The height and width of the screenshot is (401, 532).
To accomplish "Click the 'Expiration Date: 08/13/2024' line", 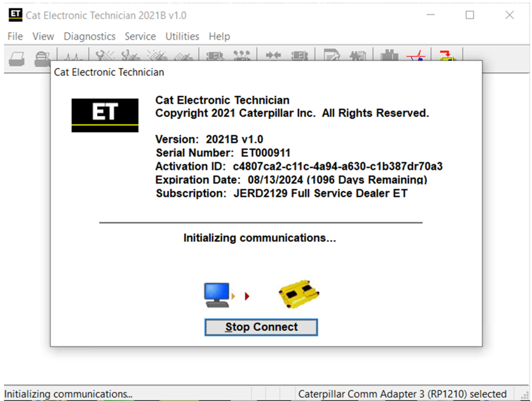I will tap(291, 180).
